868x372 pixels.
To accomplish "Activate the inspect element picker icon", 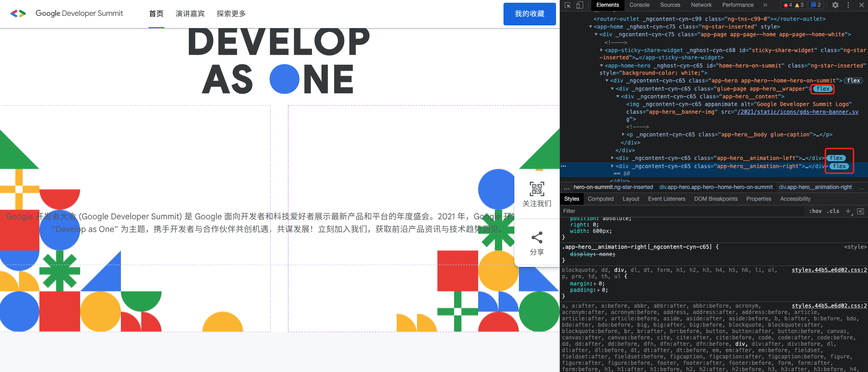I will pos(568,5).
